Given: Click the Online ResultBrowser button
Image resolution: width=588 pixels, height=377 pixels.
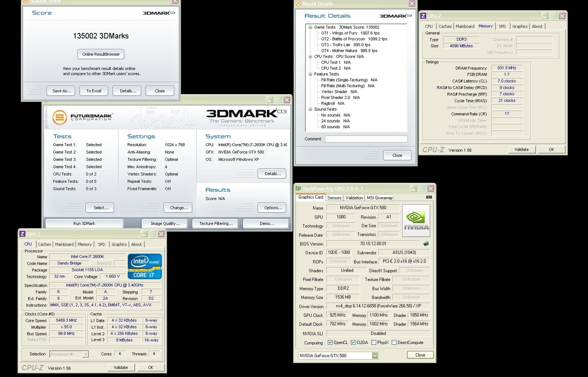Looking at the screenshot, I should [x=101, y=54].
